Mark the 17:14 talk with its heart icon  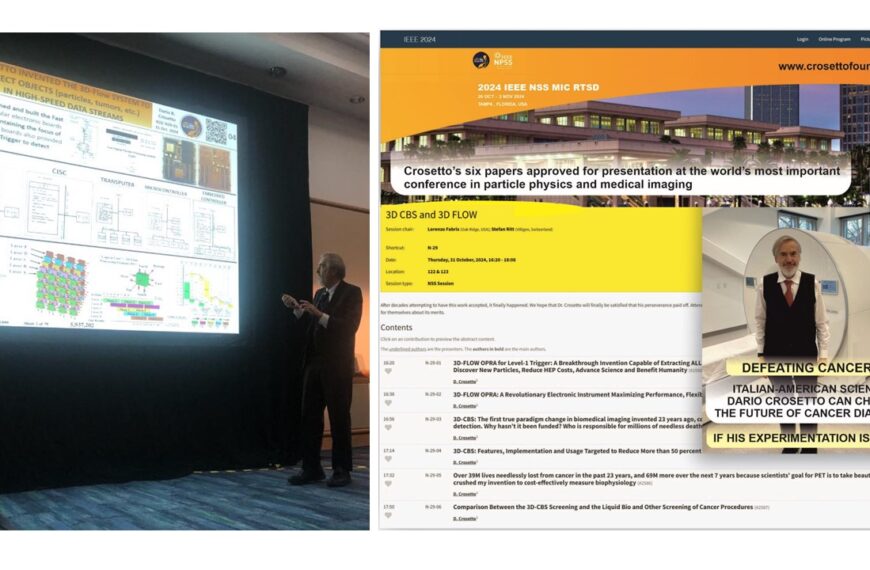pyautogui.click(x=388, y=460)
